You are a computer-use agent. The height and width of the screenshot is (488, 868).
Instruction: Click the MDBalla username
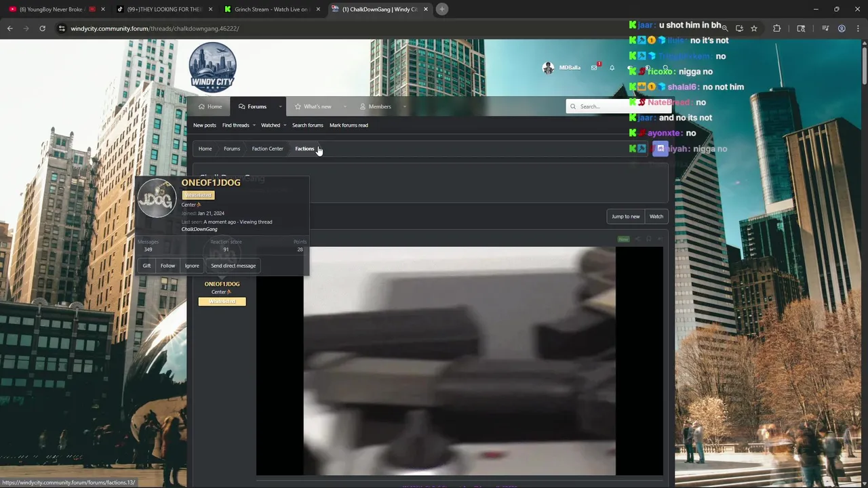(x=570, y=68)
